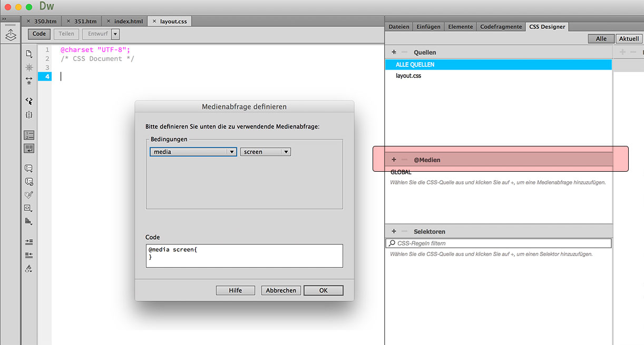Click the Apply Comment icon
Viewport: 644px width, 345px height.
29,169
